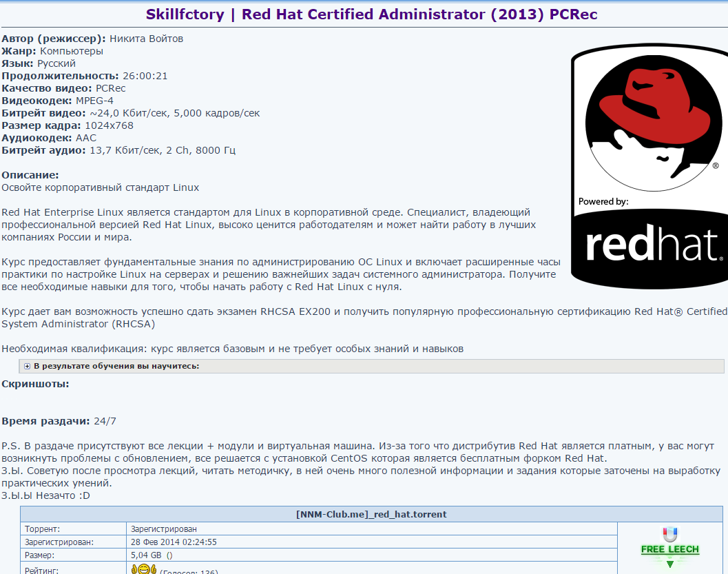Click the [NNM-Club.me]_red_hat.torrent header

coord(371,514)
